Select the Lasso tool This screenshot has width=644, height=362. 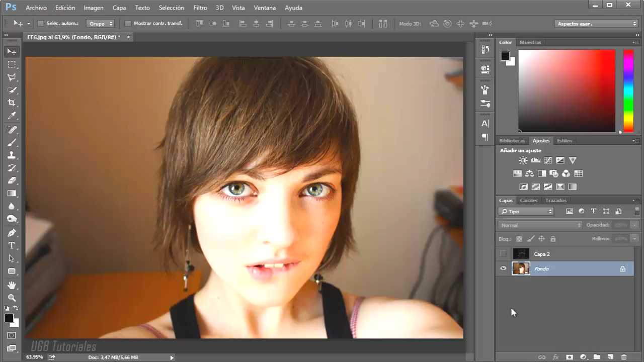12,77
